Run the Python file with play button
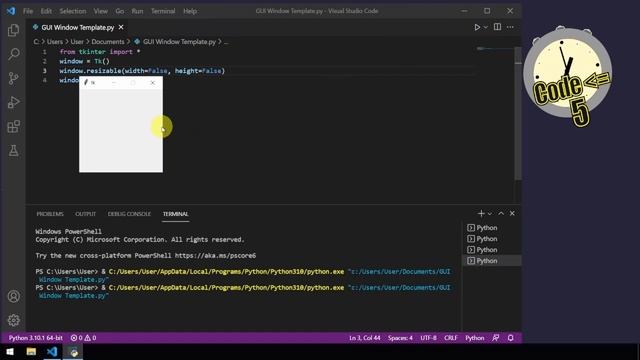This screenshot has height=360, width=640. coord(477,27)
